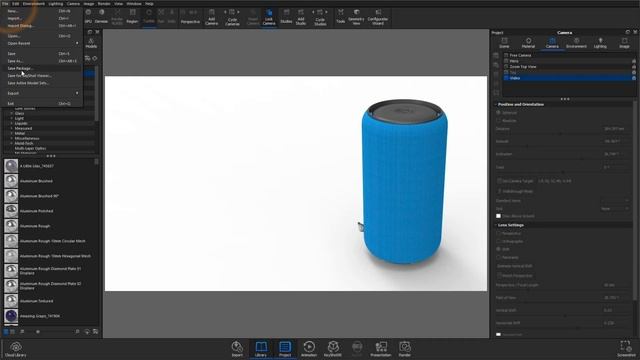Toggle the Lock Camera toolbar icon
This screenshot has height=360, width=640.
click(x=269, y=17)
